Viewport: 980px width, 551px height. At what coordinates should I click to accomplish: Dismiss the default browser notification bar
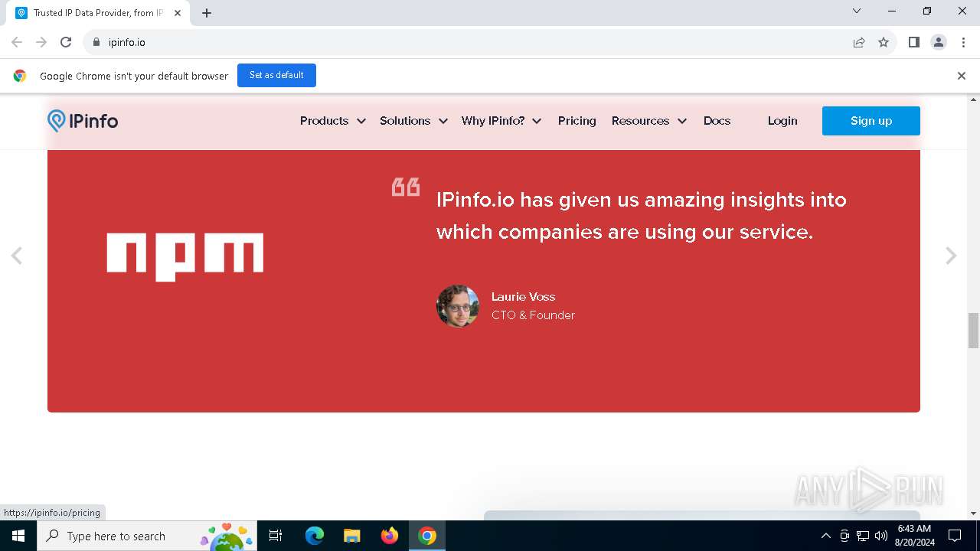click(962, 76)
